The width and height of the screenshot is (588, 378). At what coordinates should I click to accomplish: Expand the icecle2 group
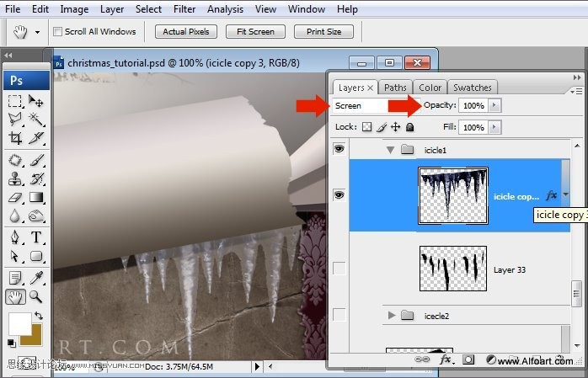(x=392, y=316)
